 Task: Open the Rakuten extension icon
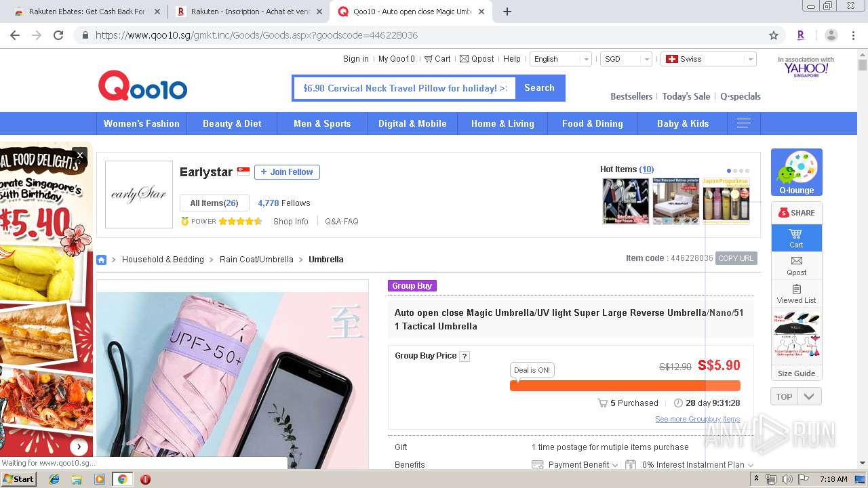pyautogui.click(x=801, y=35)
